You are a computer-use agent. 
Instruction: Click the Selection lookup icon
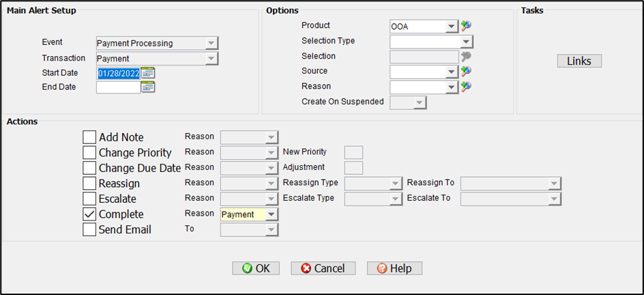467,57
